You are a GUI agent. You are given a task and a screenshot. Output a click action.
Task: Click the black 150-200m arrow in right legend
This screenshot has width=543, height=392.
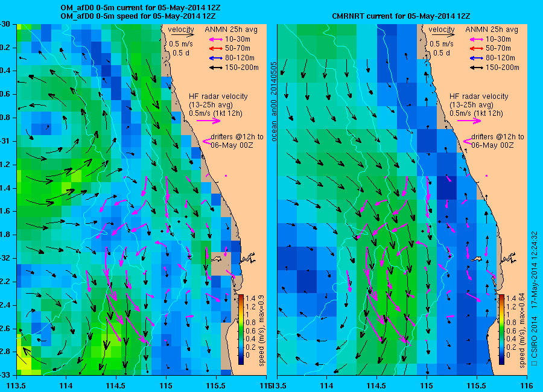click(x=477, y=68)
